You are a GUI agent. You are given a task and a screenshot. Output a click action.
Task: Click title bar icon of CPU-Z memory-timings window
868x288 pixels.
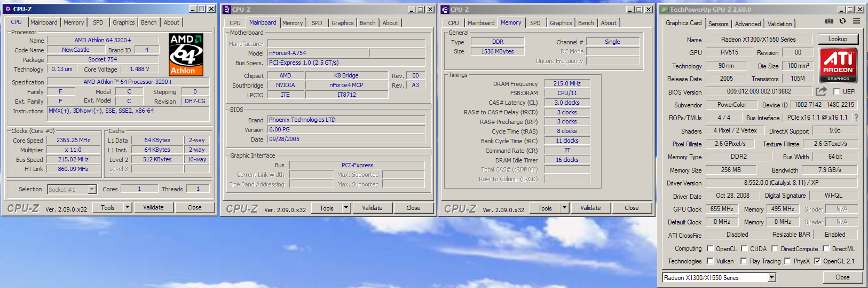click(x=445, y=10)
